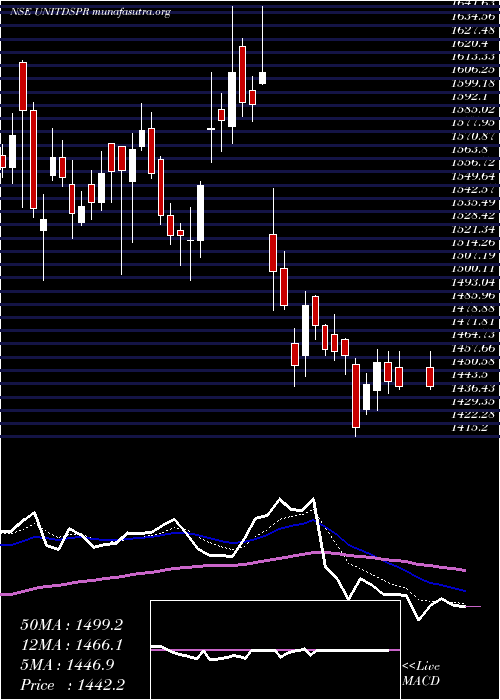500x700 pixels.
Task: Click the 1507.19 price axis label
Action: coord(474,255)
